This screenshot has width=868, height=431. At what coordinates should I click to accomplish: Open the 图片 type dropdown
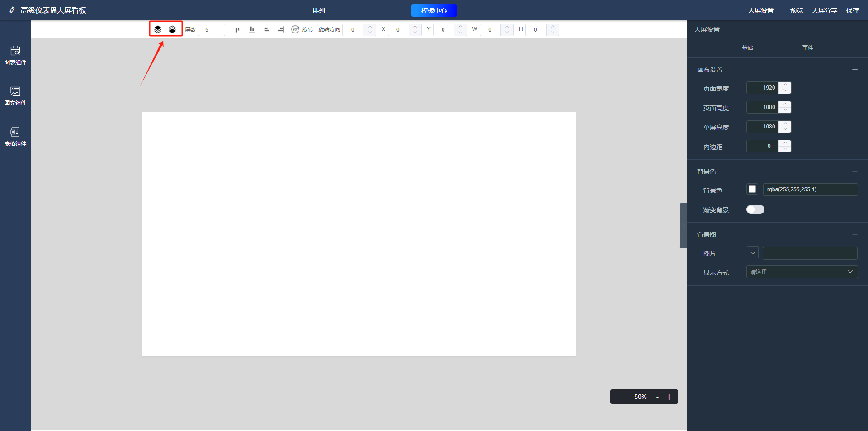pos(753,253)
